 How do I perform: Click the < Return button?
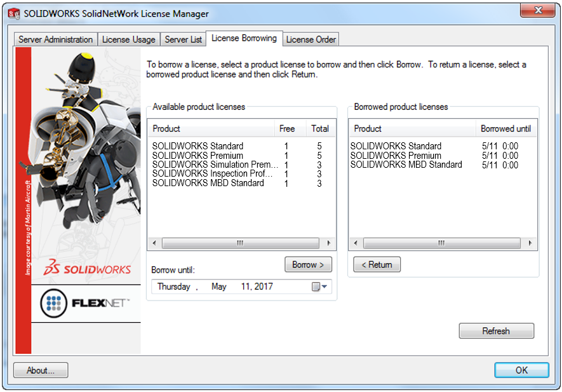(377, 265)
